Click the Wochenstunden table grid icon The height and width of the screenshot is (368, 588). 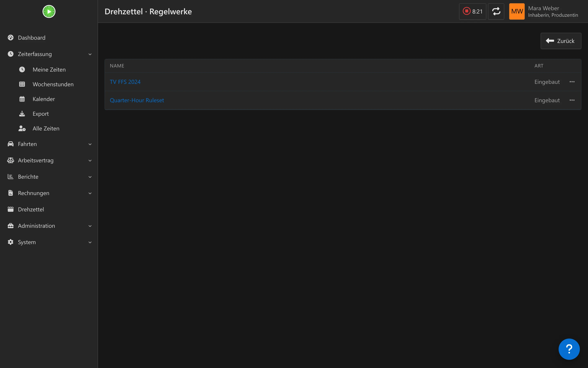coord(22,84)
